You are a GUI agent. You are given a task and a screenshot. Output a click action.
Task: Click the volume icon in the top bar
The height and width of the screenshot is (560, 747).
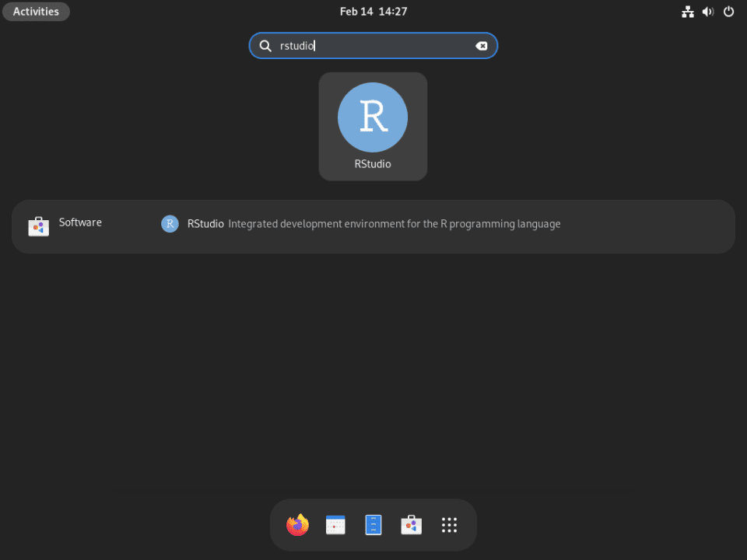coord(708,11)
